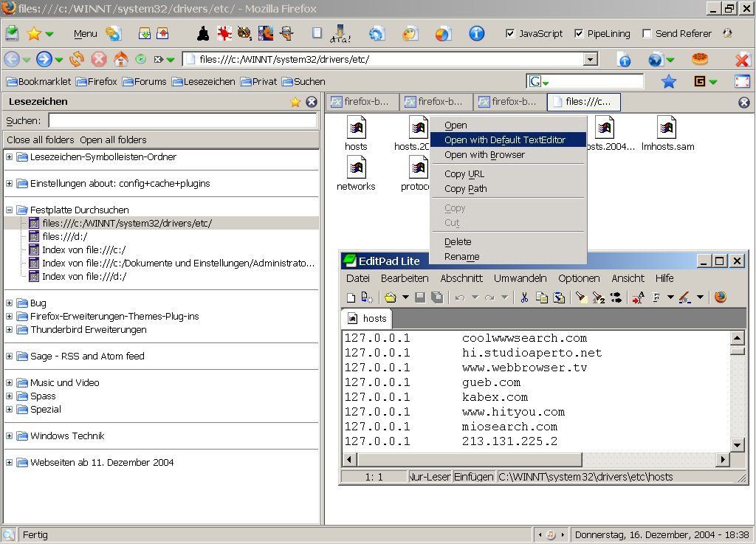The height and width of the screenshot is (544, 756).
Task: Expand the Einstellungen about: config folder
Action: click(9, 183)
